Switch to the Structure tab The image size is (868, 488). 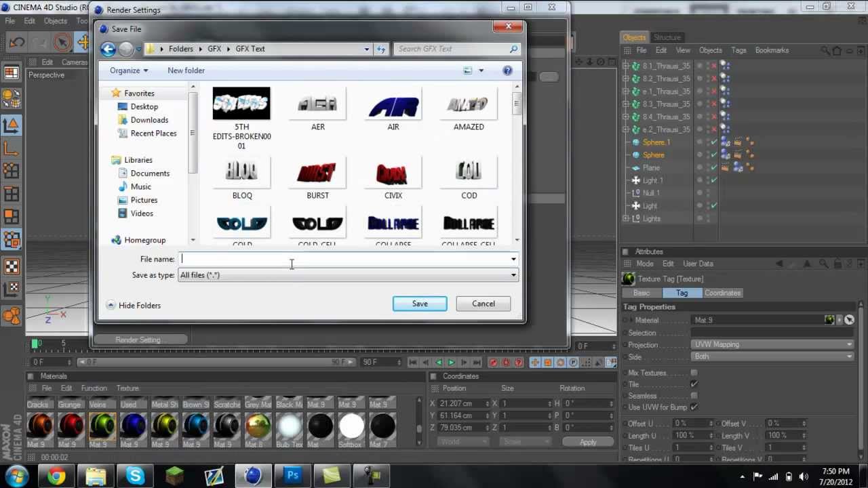click(x=667, y=37)
